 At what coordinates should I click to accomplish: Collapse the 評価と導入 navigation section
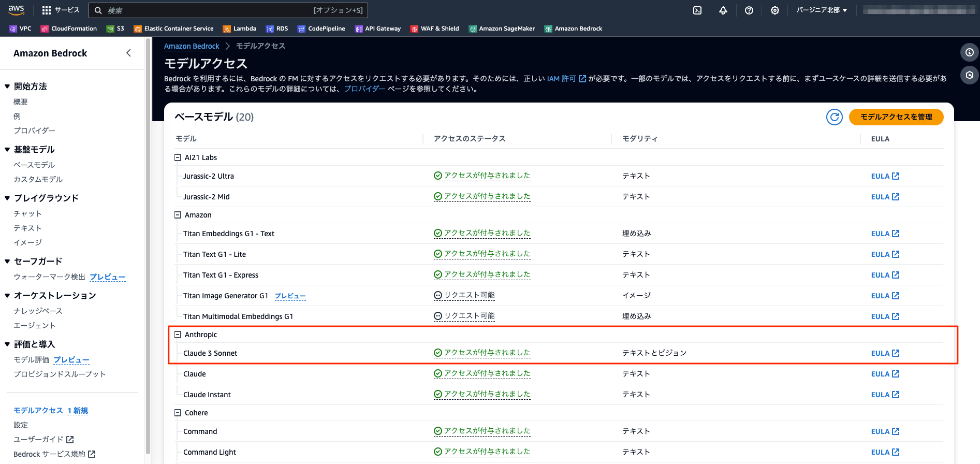tap(7, 344)
